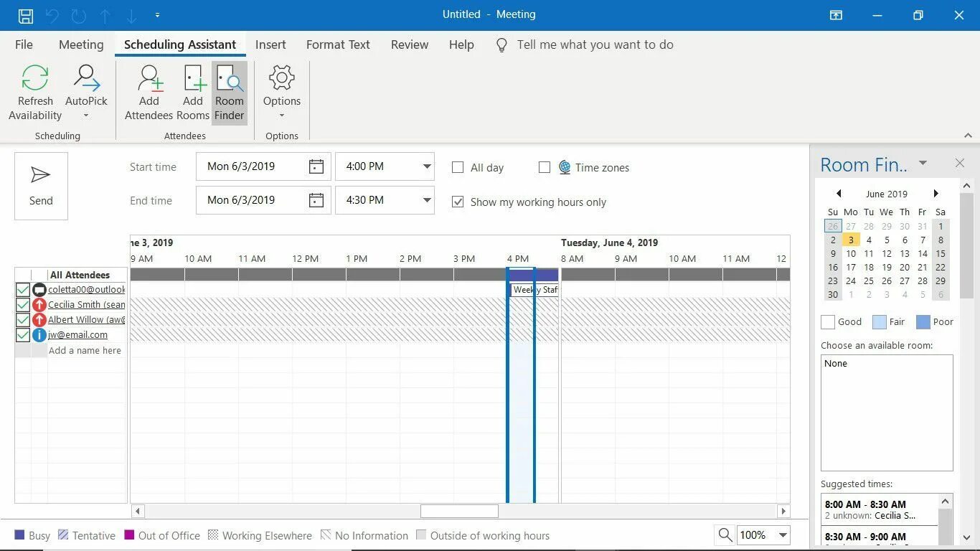Expand the 4:00 PM start time dropdown
The image size is (980, 551).
pos(427,166)
